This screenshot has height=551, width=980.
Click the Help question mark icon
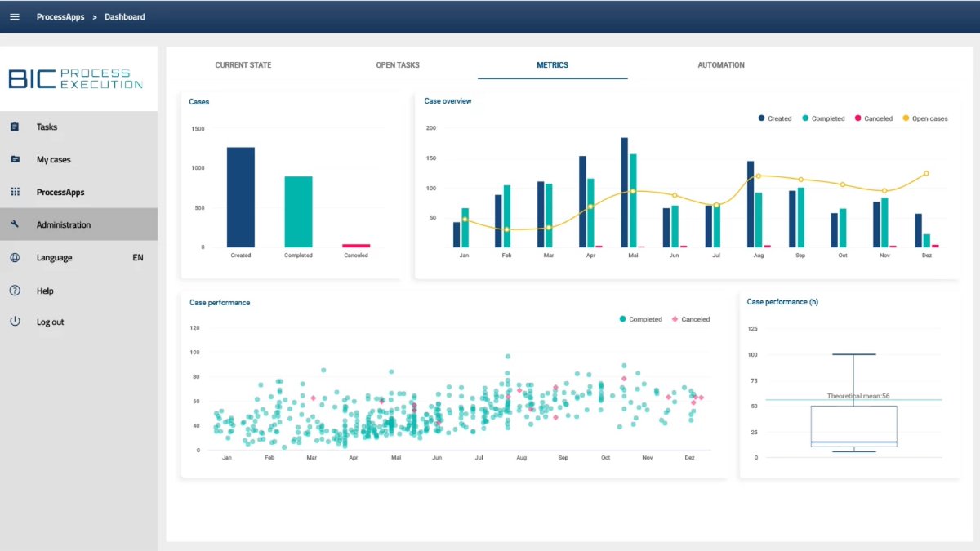pyautogui.click(x=15, y=291)
